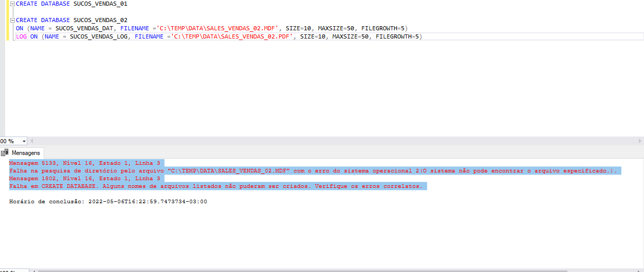Click the line CREATE DATABASE SUCOS_VENDAS_01

(x=71, y=4)
